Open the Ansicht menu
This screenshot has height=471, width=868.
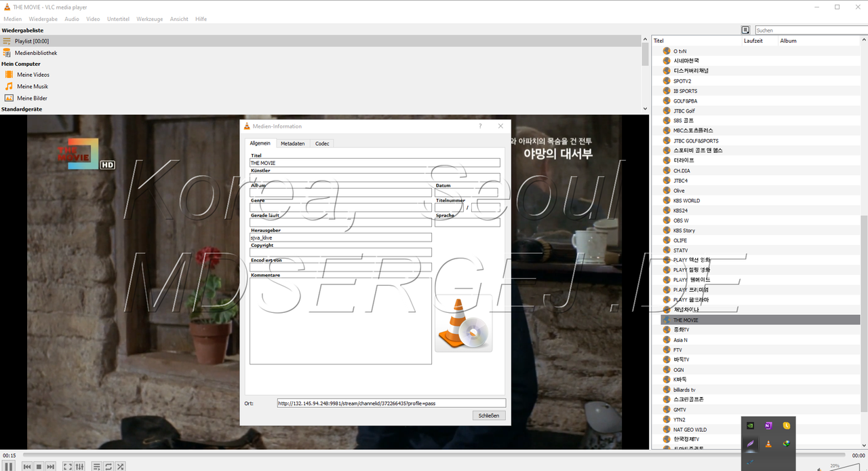[179, 19]
